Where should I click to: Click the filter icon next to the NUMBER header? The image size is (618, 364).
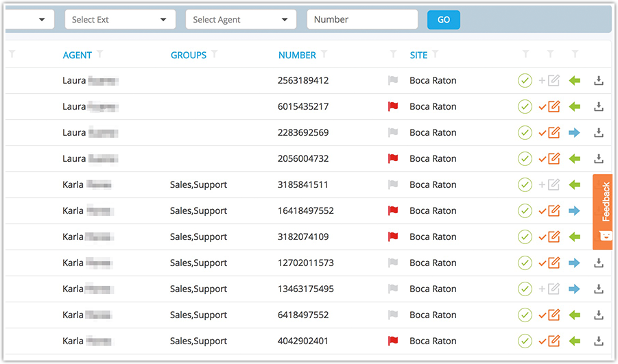point(324,54)
